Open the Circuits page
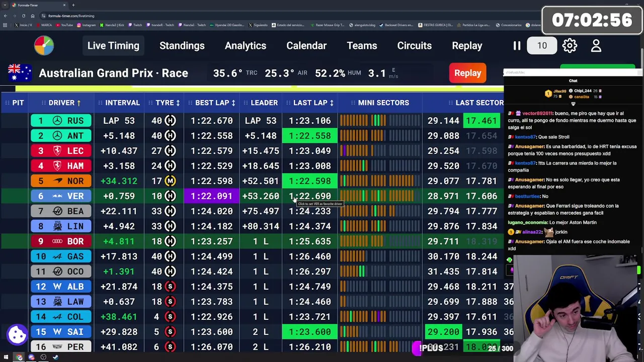This screenshot has height=362, width=644. coord(415,46)
